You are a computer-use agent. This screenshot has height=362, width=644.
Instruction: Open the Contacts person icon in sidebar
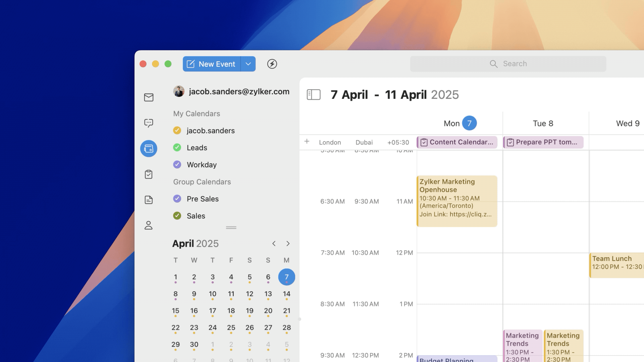(x=149, y=225)
